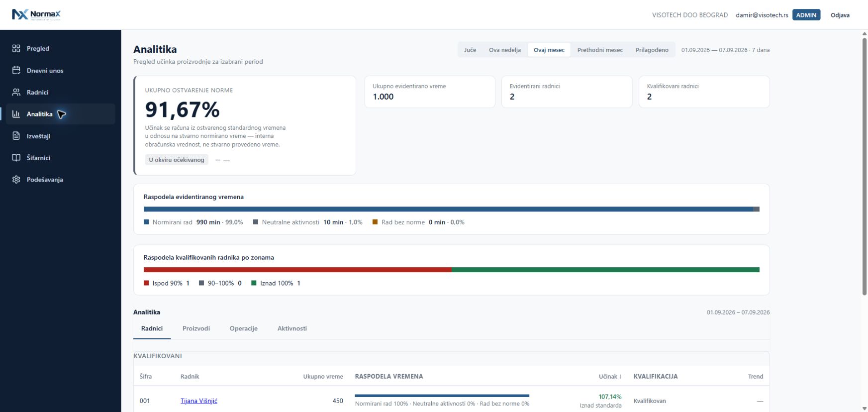Viewport: 868px width, 412px height.
Task: Click the KVALIFIKACIJA column header
Action: pos(656,377)
